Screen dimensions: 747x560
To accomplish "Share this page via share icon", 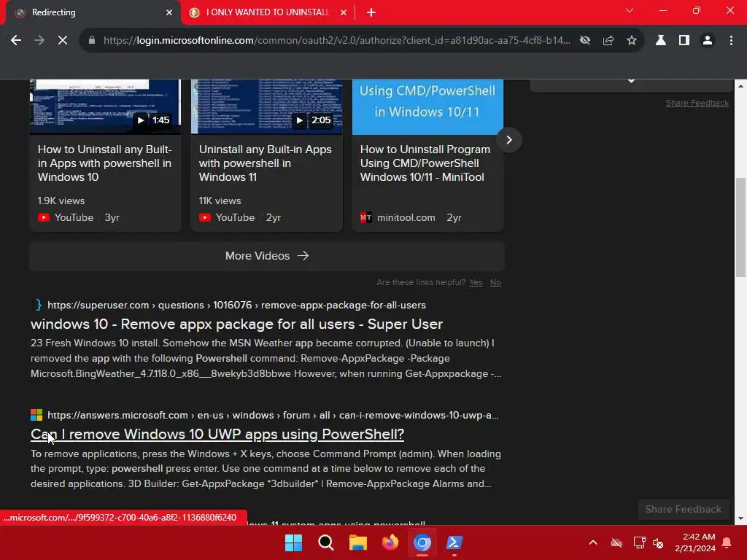I will (608, 41).
